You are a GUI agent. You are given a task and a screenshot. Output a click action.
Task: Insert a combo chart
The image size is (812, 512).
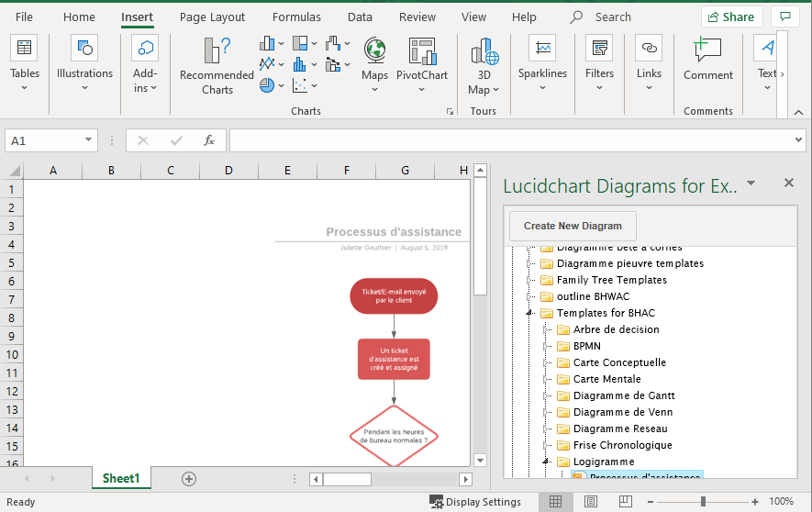(x=338, y=64)
